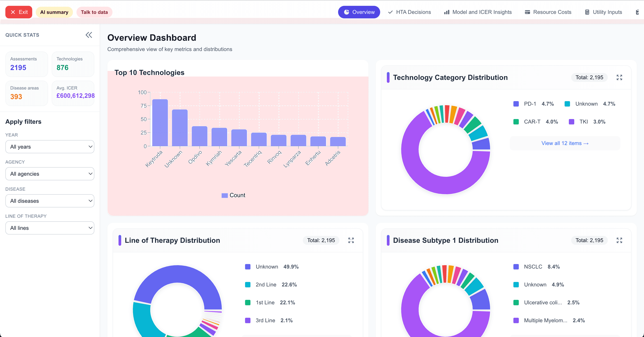This screenshot has width=644, height=337.
Task: Click the NSCLC color swatch in legend
Action: click(516, 267)
